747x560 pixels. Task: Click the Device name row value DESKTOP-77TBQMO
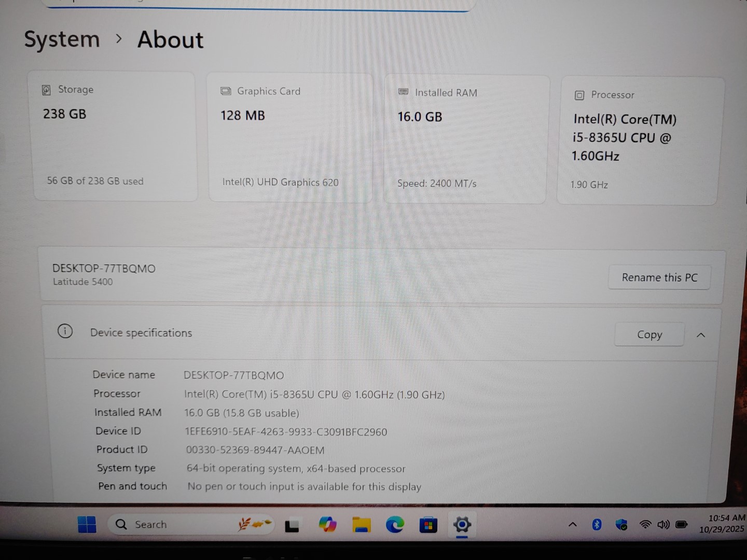[233, 375]
